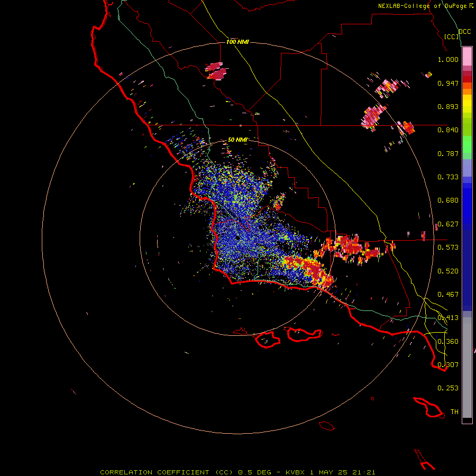476x476 pixels.
Task: Click the 0.573 scale value
Action: pos(448,248)
